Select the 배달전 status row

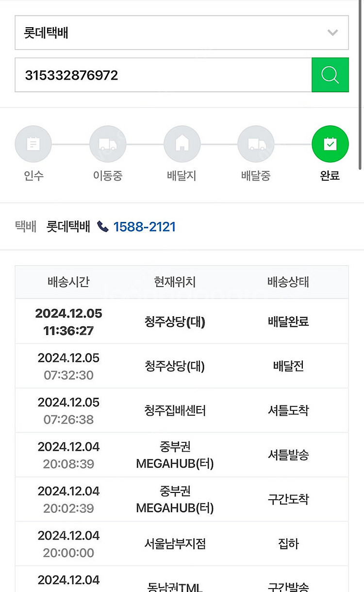(x=182, y=366)
